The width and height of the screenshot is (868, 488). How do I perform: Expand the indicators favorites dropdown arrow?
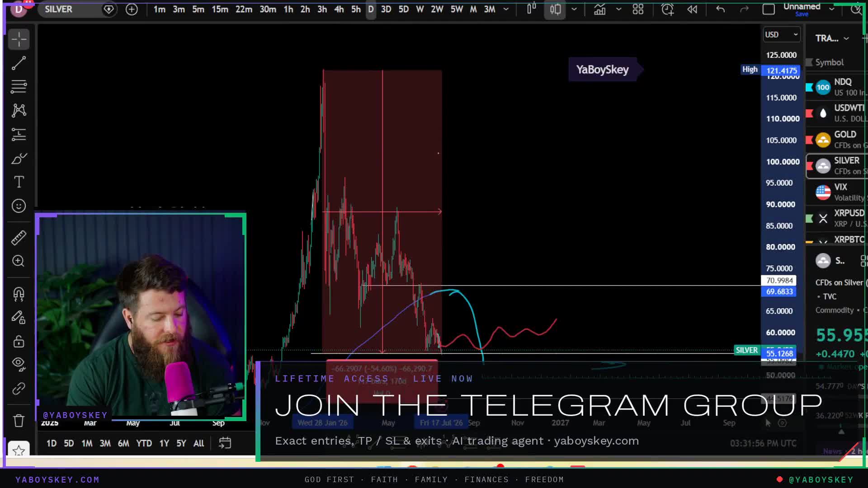click(x=618, y=9)
